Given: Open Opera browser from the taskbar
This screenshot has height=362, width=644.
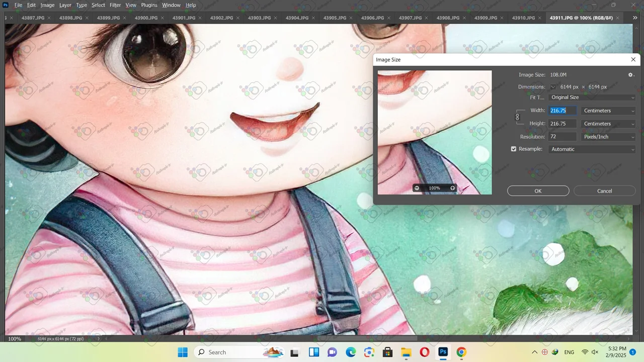Looking at the screenshot, I should point(424,352).
